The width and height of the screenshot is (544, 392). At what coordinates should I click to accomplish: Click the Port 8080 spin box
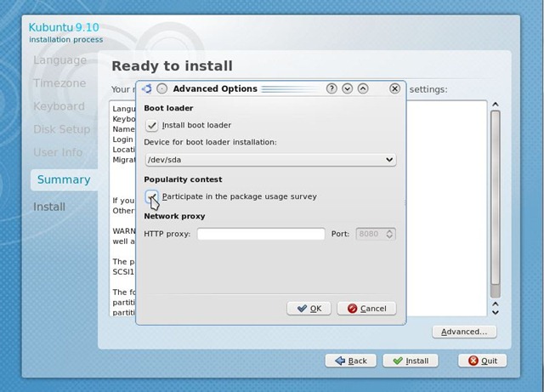click(x=376, y=234)
